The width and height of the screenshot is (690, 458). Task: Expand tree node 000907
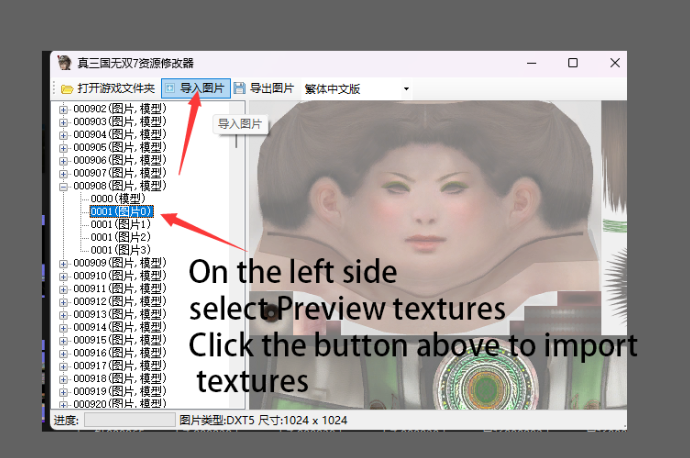coord(63,173)
